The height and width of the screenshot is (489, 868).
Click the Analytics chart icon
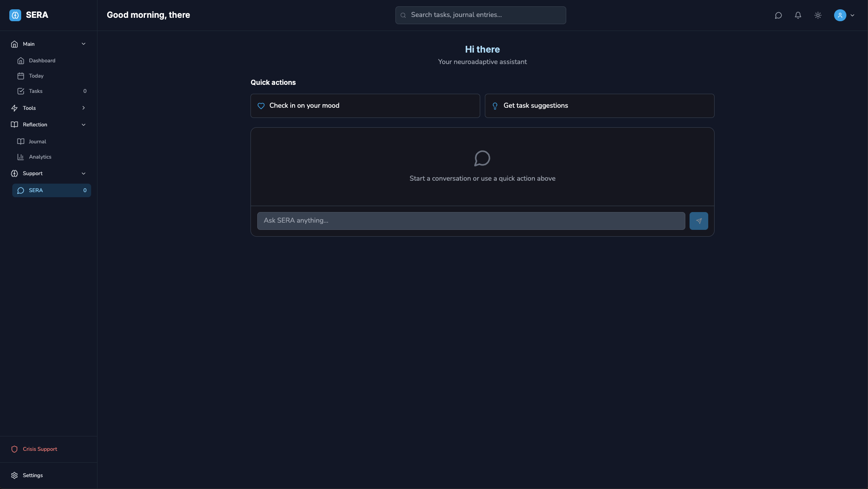pos(20,157)
